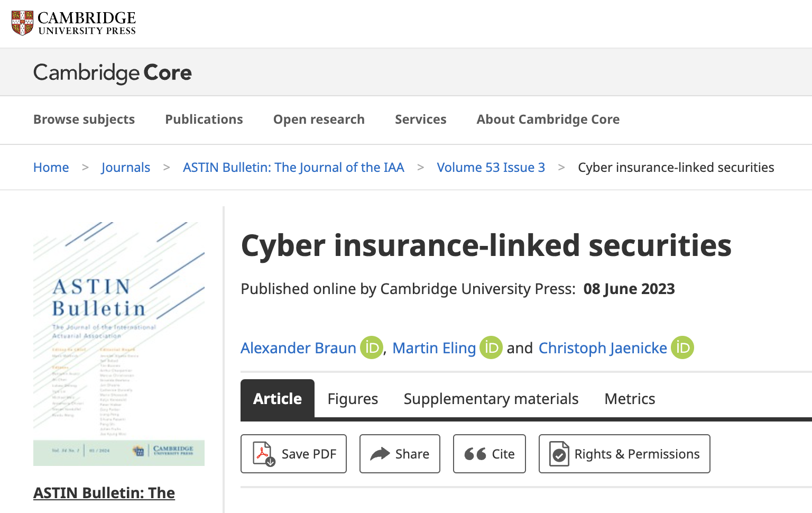Click Christoph Jaenicke's ORCID iD icon

tap(682, 348)
